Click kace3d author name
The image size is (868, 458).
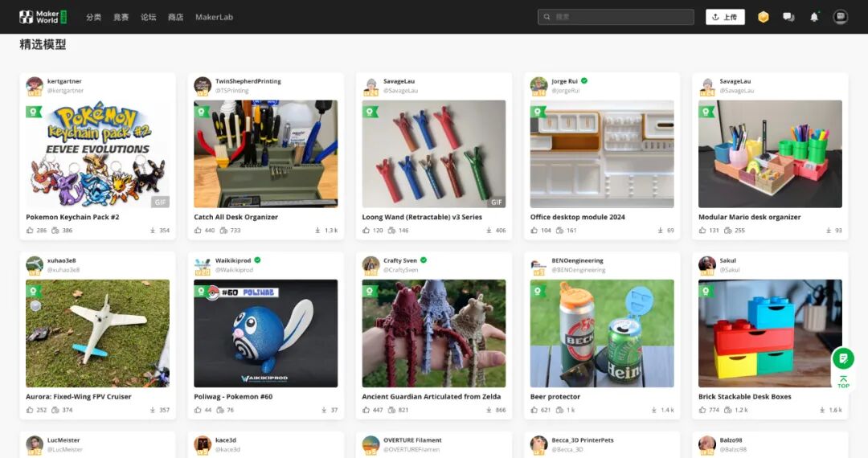[x=226, y=440]
